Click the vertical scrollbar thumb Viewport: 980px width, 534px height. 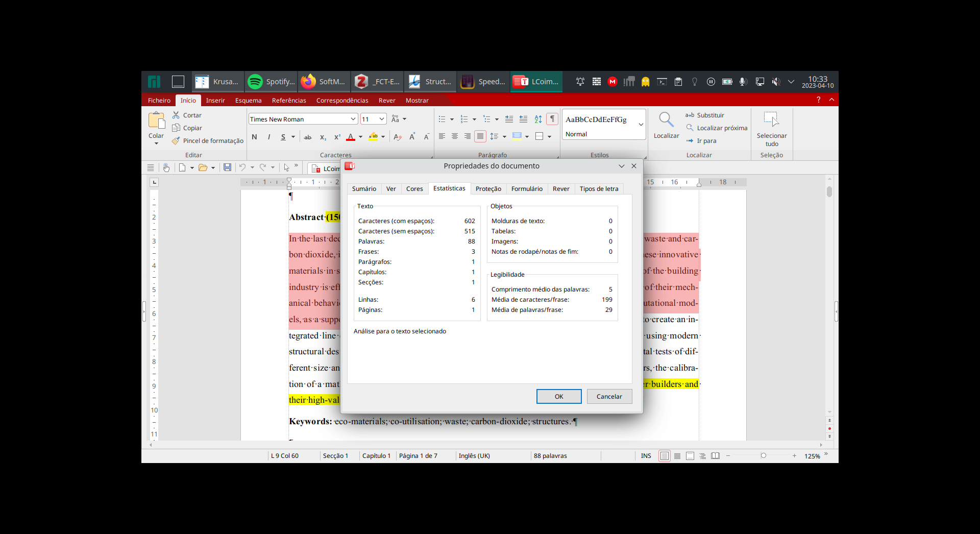click(x=829, y=191)
